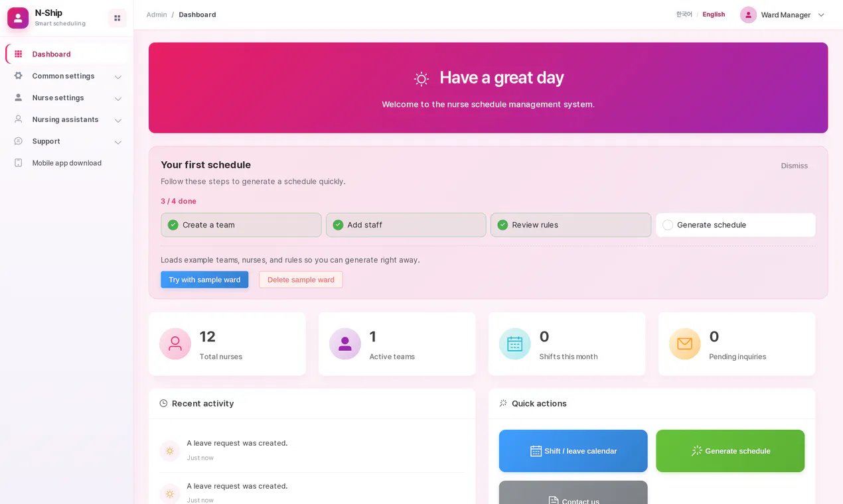Select the English language link
843x504 pixels.
point(714,15)
